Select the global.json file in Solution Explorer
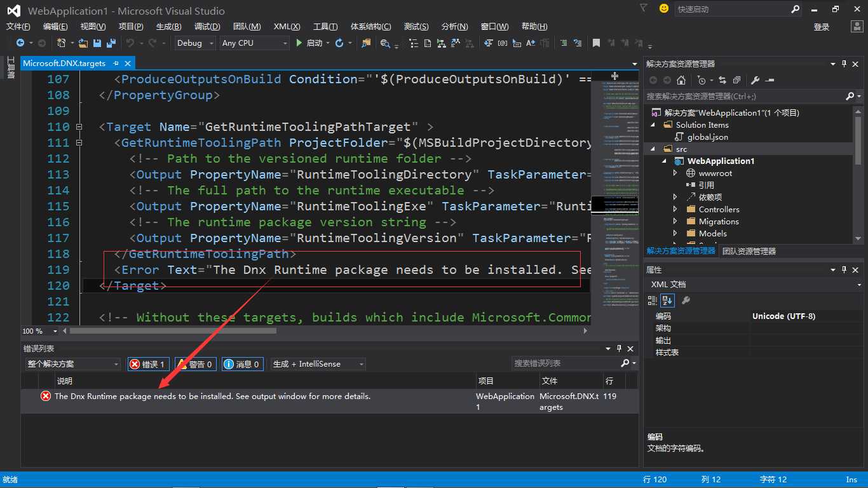Image resolution: width=868 pixels, height=488 pixels. coord(708,137)
